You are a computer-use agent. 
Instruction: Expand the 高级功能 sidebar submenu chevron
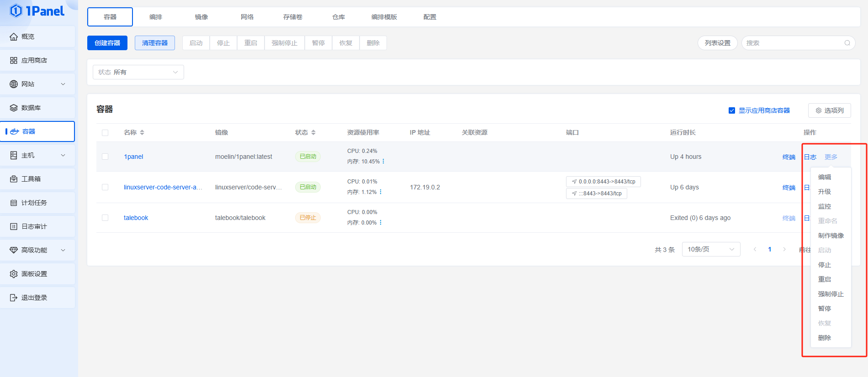63,250
